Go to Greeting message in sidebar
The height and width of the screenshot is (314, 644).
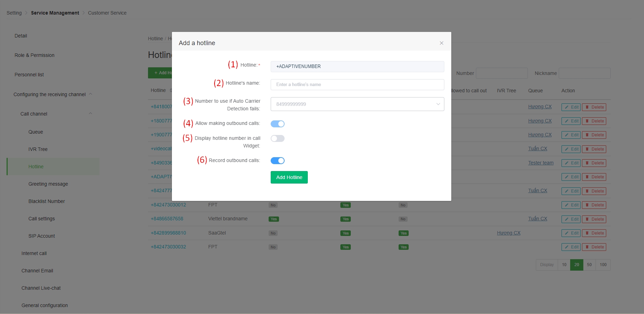(48, 184)
